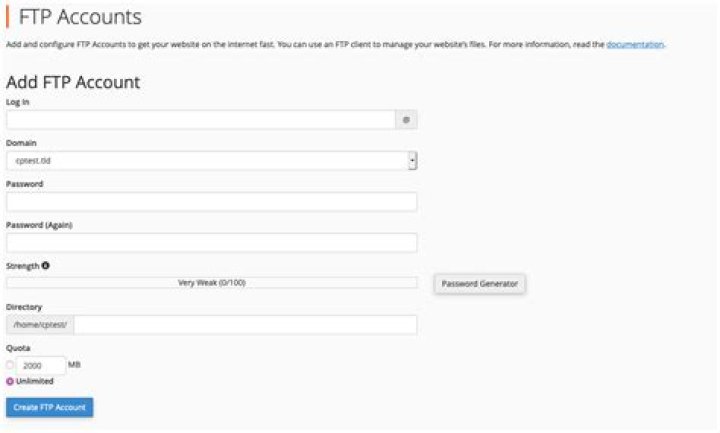This screenshot has height=433, width=720.
Task: Click the @ icon beside Log in field
Action: 406,120
